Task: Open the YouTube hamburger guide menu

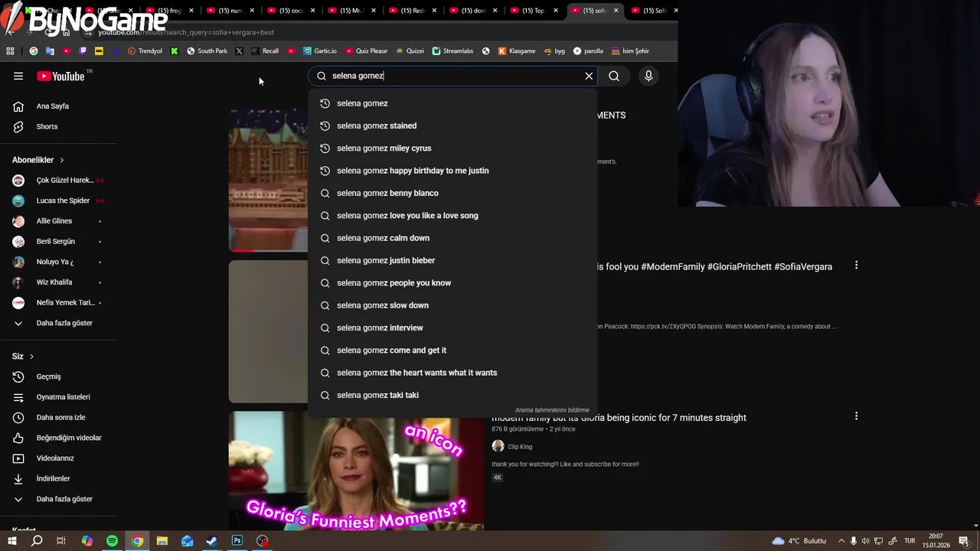Action: pos(18,76)
